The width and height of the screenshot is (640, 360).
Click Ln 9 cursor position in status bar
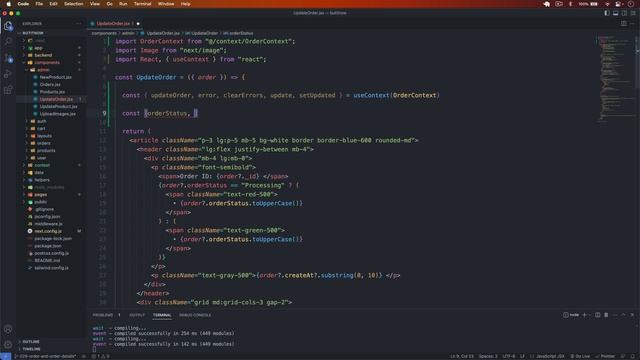click(x=462, y=356)
